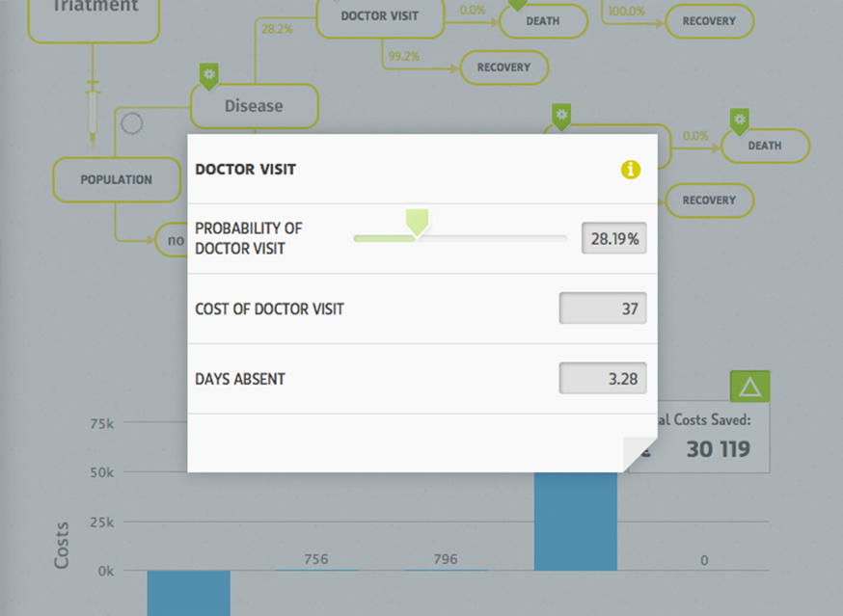Click the green triangle button above Costs Saved

click(x=750, y=387)
